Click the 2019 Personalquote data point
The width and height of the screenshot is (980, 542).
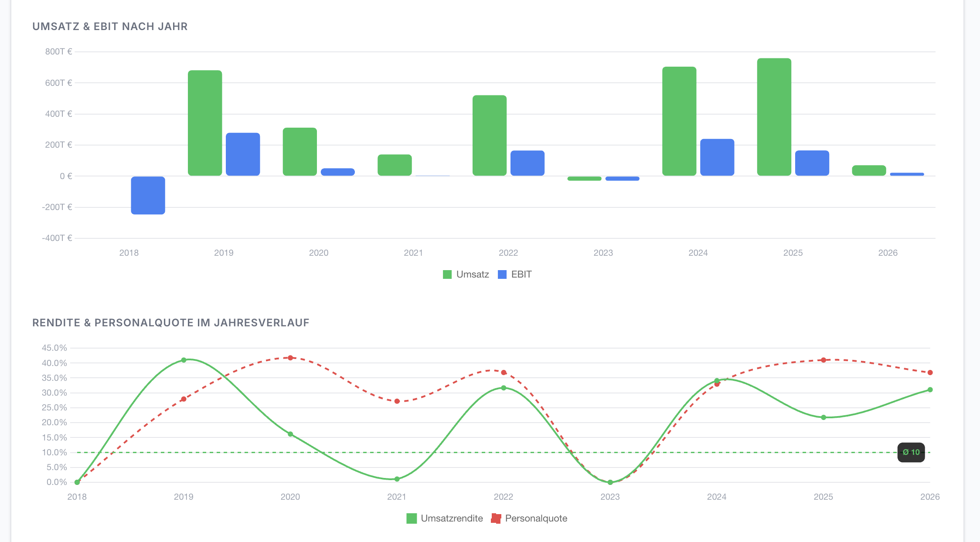[x=184, y=399]
